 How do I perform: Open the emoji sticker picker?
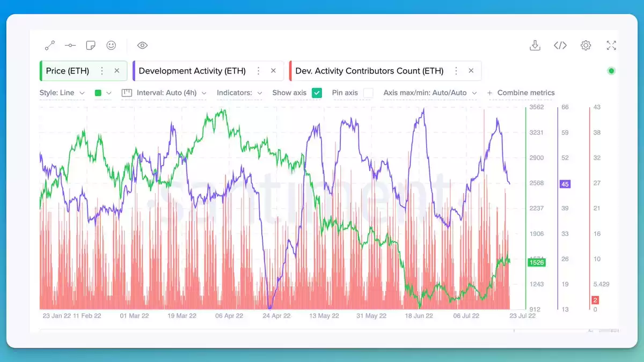pyautogui.click(x=111, y=46)
